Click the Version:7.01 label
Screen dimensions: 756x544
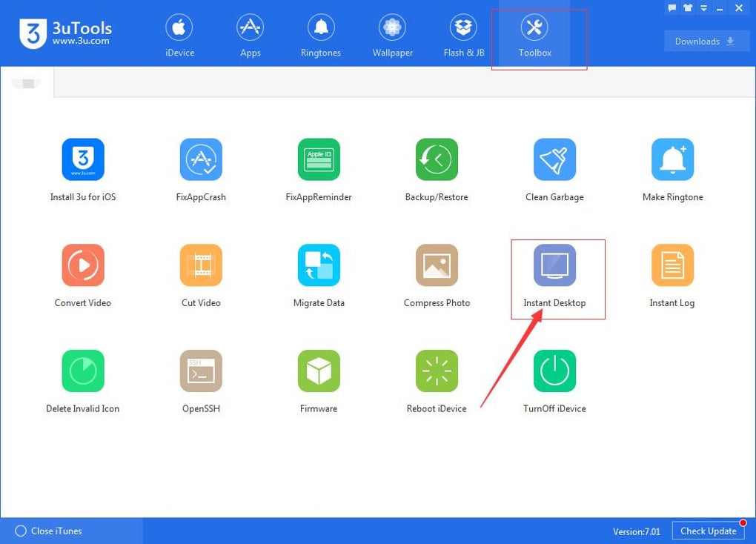pyautogui.click(x=637, y=531)
